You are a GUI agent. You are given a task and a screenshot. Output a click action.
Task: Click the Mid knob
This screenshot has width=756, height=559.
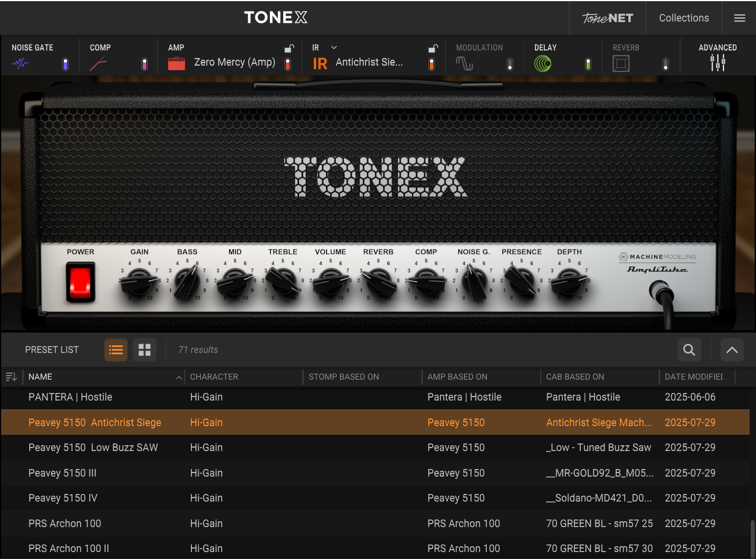234,283
